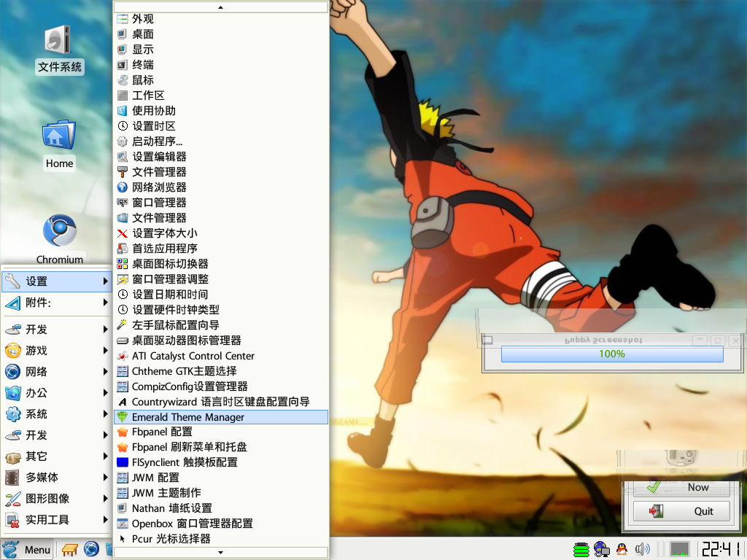Click the Quit button
This screenshot has height=560, width=747.
click(681, 511)
